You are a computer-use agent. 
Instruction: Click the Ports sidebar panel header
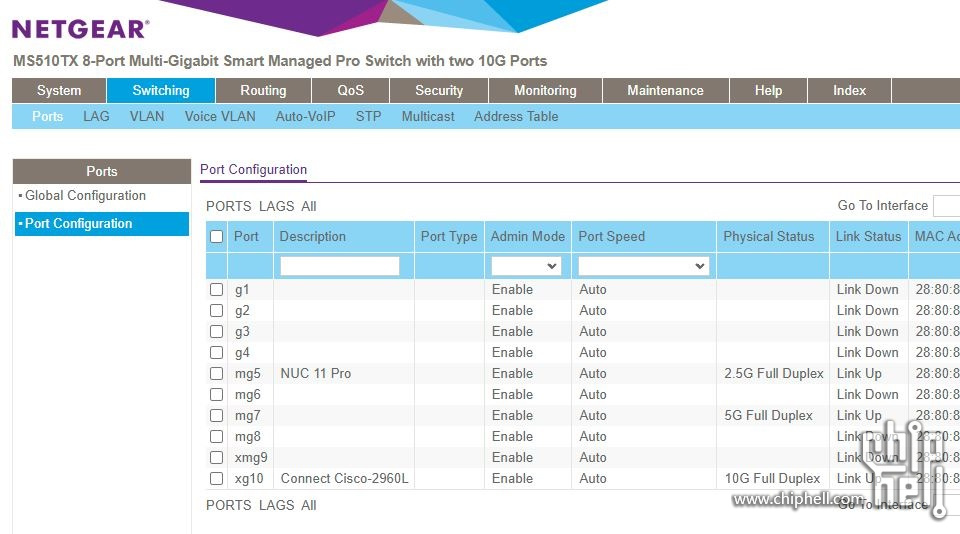[102, 171]
